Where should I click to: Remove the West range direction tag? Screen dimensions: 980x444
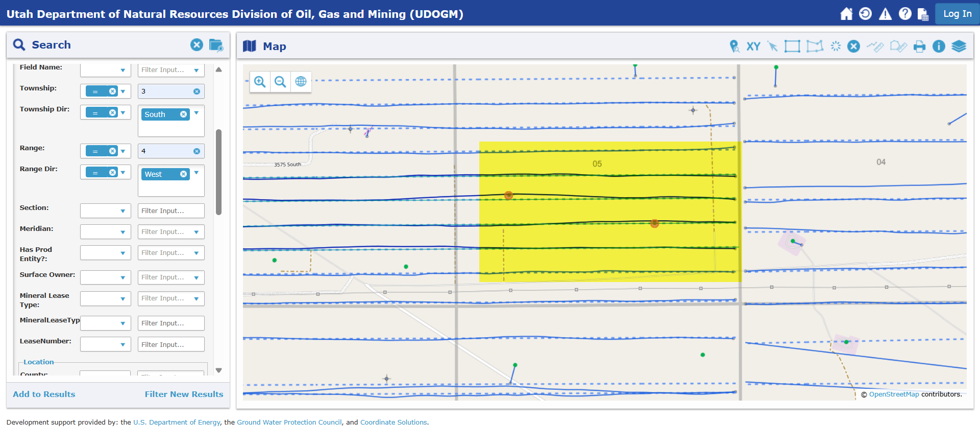tap(183, 174)
